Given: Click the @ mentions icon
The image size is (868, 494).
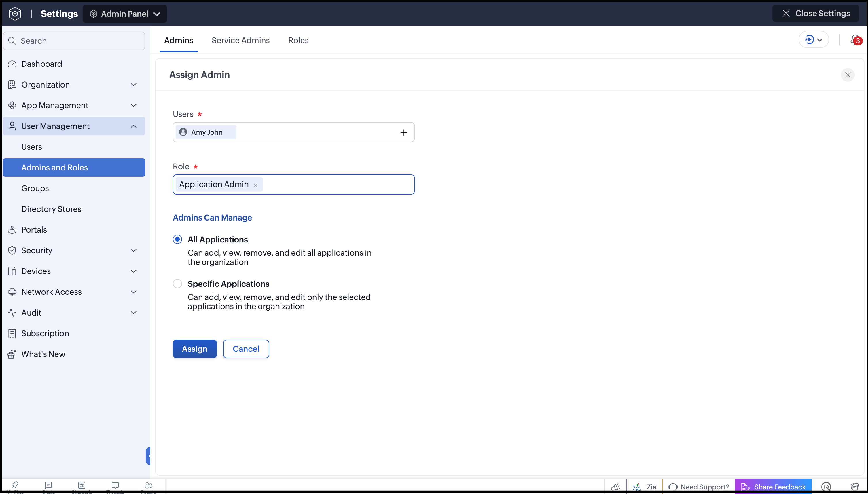Looking at the screenshot, I should click(x=826, y=487).
